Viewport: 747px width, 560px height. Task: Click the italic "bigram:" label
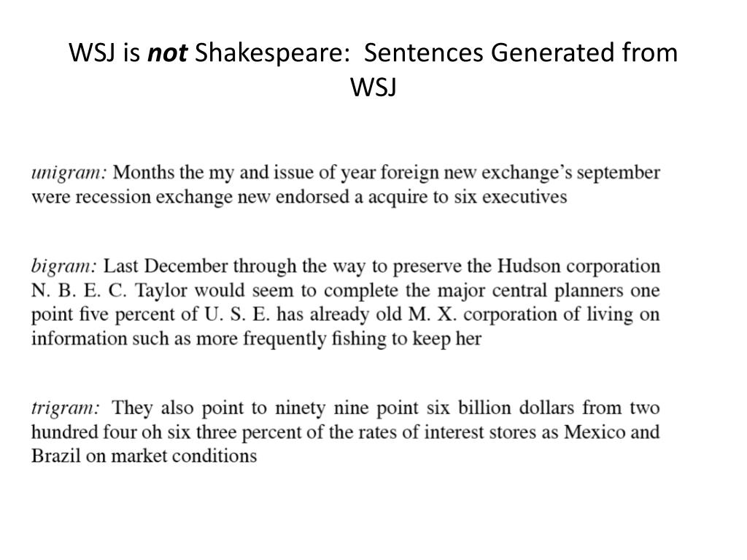point(64,267)
